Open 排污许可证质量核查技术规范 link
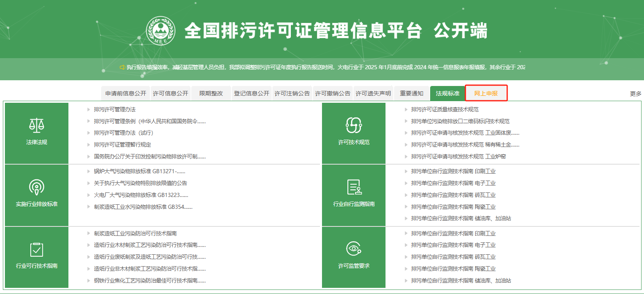Screen dimensions: 644x294 tap(444, 109)
